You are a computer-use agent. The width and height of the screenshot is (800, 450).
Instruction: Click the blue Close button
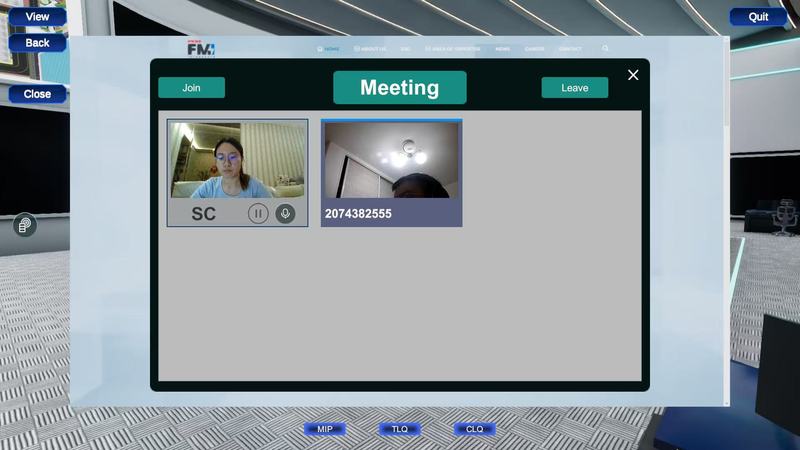point(37,94)
